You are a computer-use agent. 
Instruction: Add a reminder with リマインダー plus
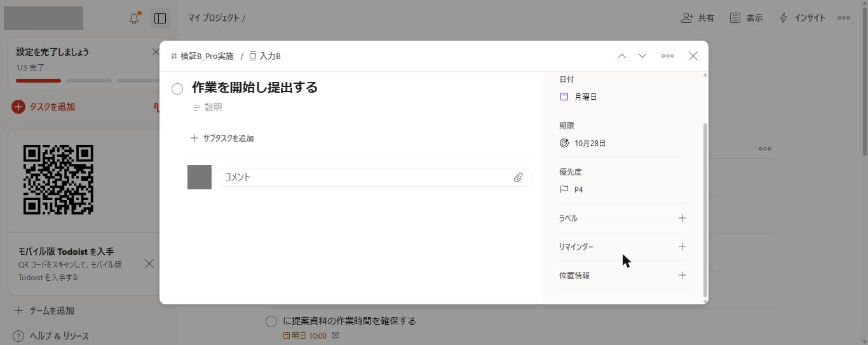[x=682, y=247]
